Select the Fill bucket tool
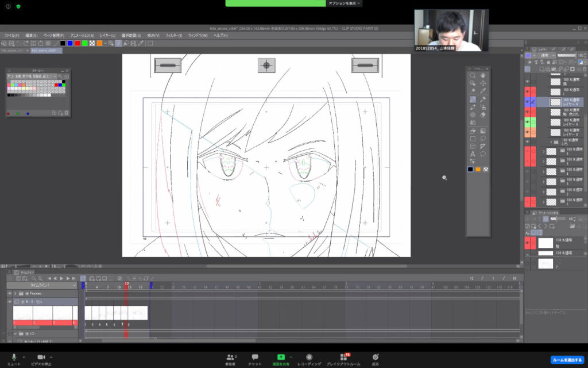 [473, 131]
